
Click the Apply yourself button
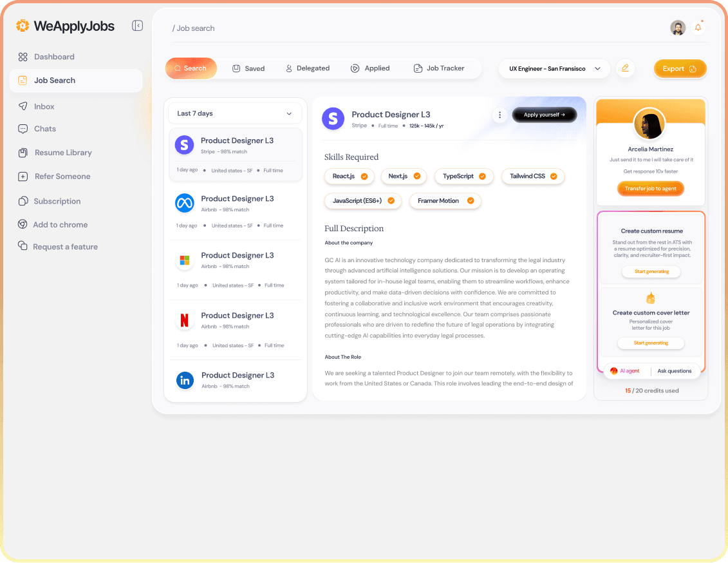coord(544,115)
